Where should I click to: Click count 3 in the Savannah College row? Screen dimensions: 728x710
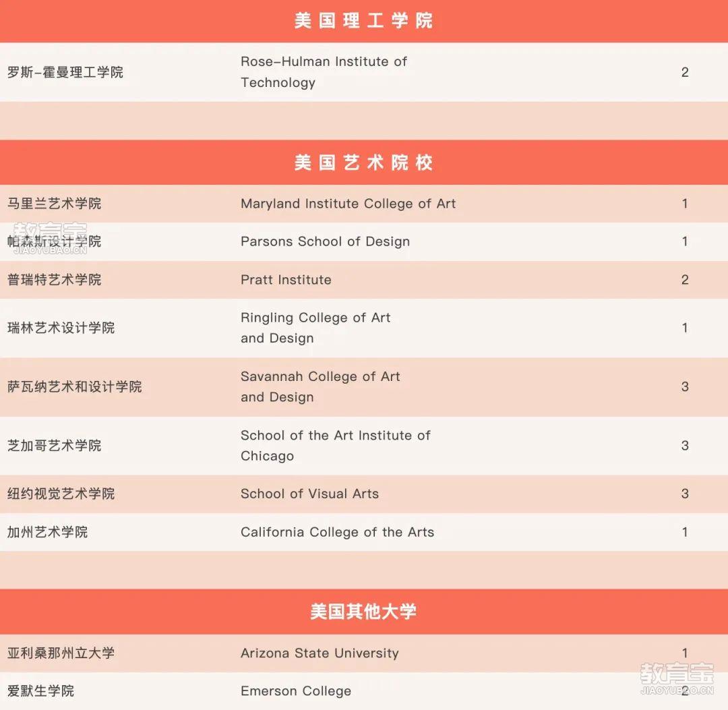685,387
